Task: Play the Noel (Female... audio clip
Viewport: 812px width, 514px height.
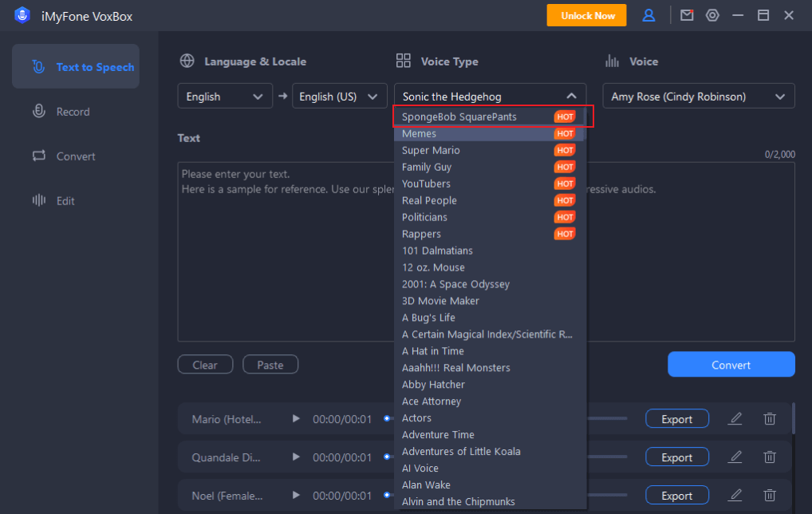Action: pyautogui.click(x=296, y=496)
